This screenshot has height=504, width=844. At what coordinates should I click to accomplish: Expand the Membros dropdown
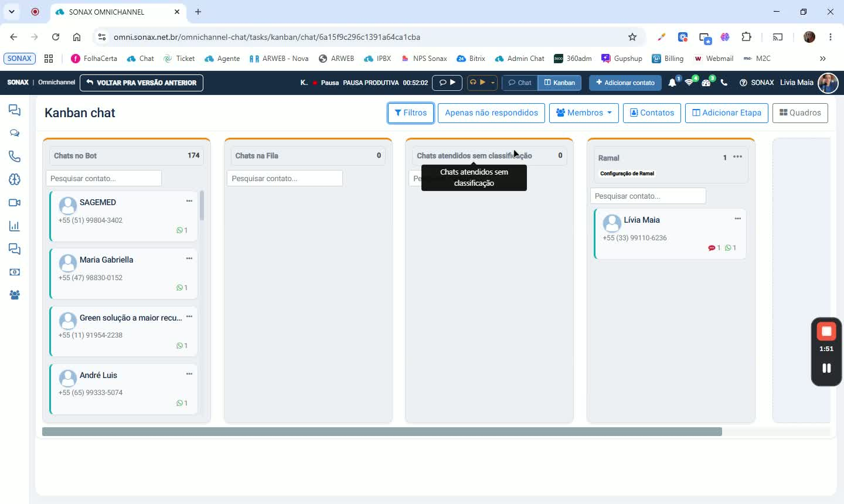tap(584, 113)
